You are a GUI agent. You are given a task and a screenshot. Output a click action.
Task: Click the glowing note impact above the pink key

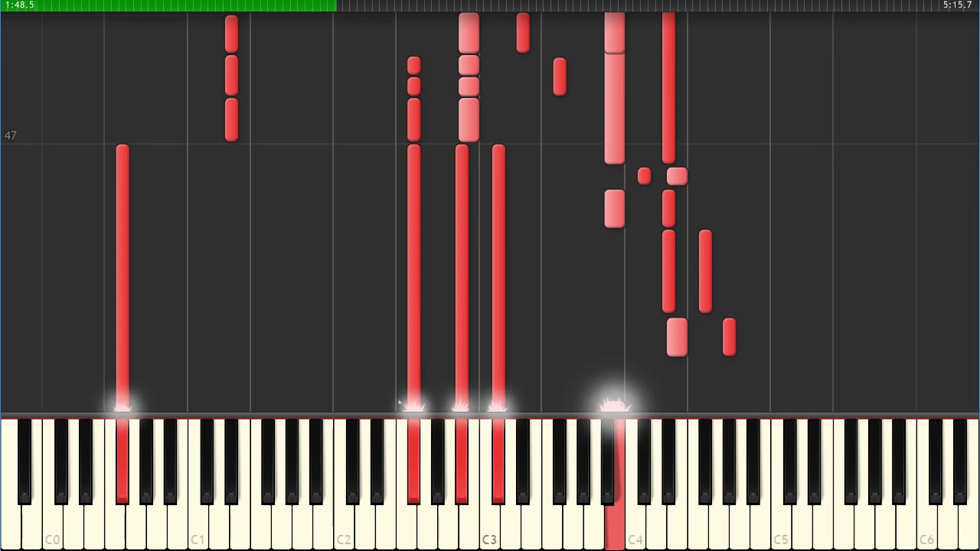coord(615,406)
